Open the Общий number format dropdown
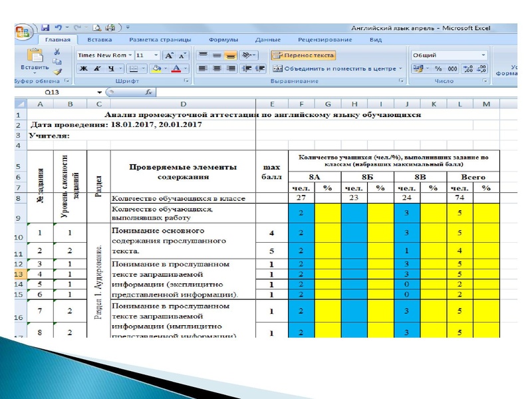This screenshot has width=532, height=399. (x=483, y=55)
